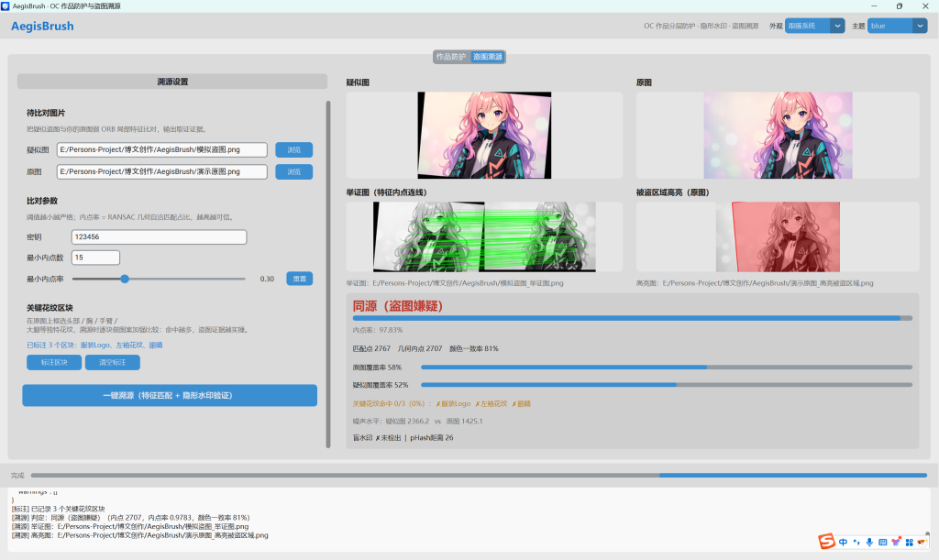Click the 待比对图片 section heading

46,113
